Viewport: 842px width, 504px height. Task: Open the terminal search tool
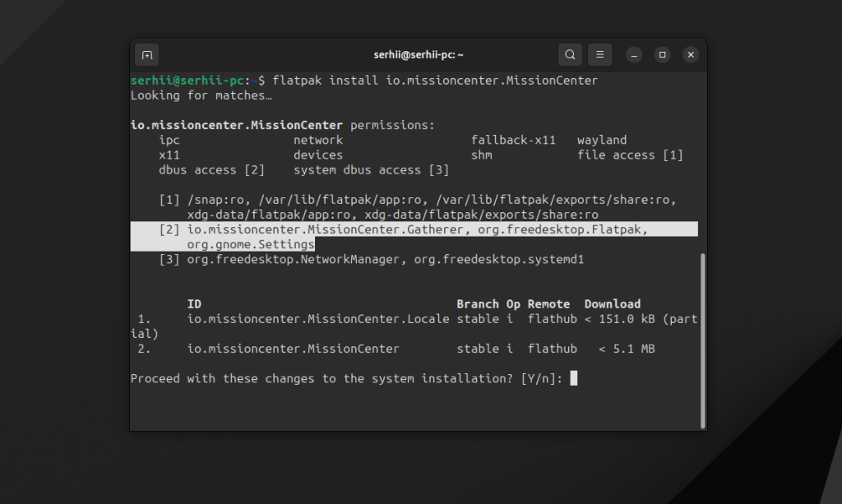[570, 55]
